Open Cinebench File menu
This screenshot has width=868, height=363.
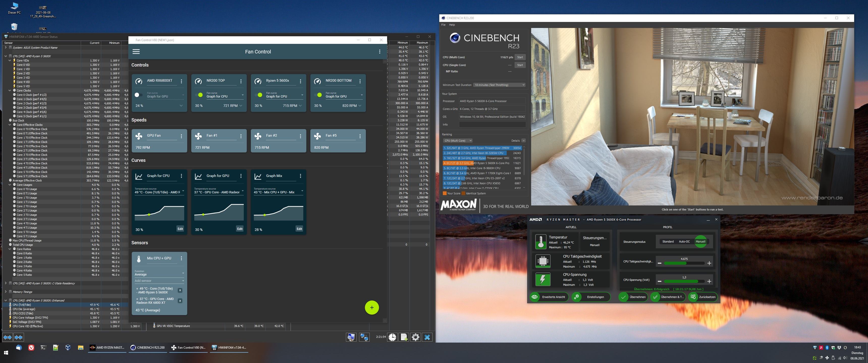(443, 25)
